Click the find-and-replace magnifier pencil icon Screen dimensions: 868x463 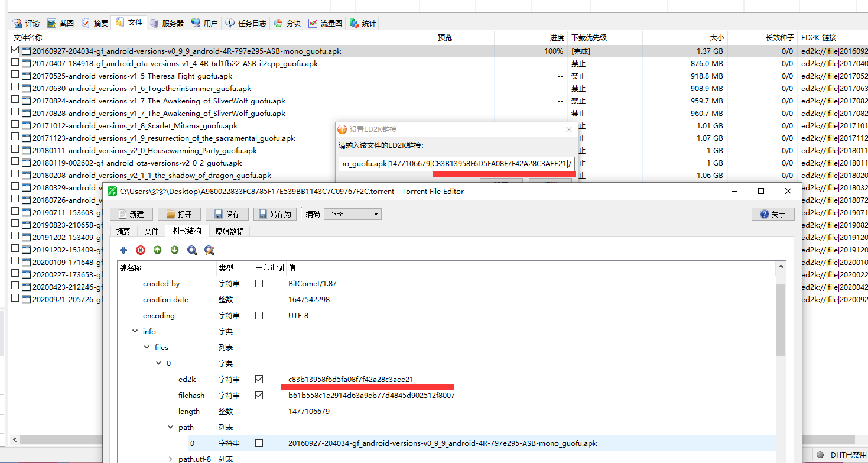(209, 250)
